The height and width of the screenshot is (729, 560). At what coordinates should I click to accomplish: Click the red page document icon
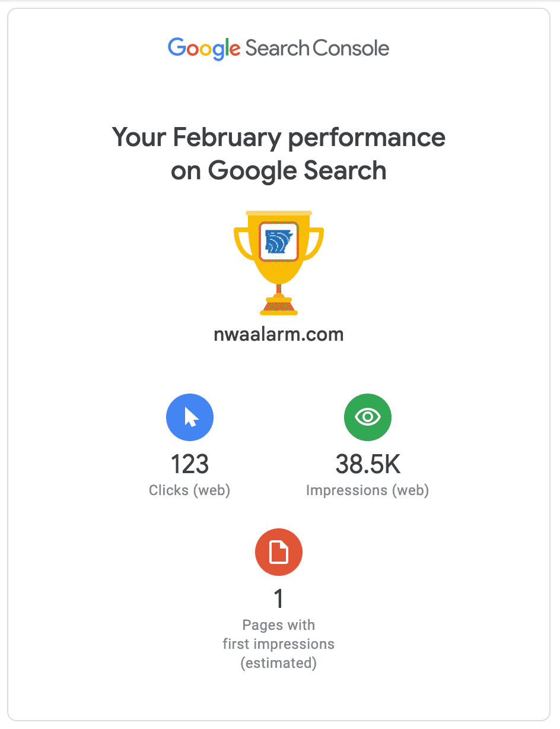[x=279, y=553]
